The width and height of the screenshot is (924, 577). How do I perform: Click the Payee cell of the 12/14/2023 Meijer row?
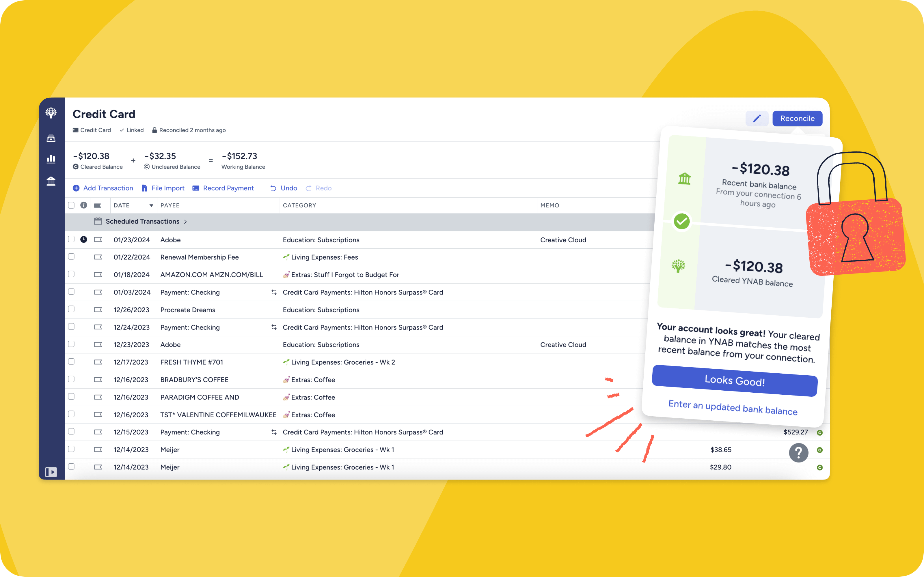170,467
